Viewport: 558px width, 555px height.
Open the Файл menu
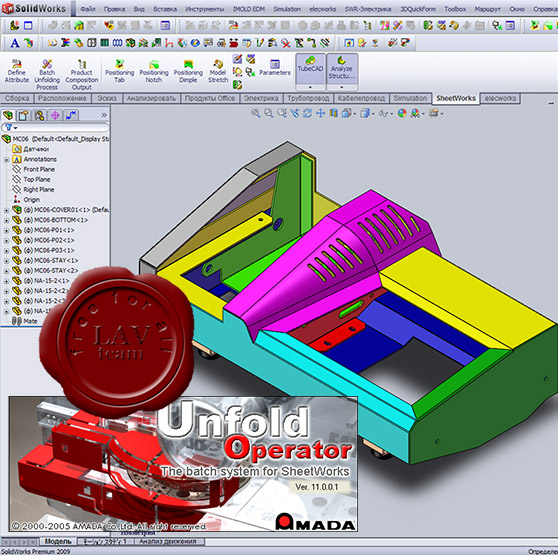click(x=88, y=9)
